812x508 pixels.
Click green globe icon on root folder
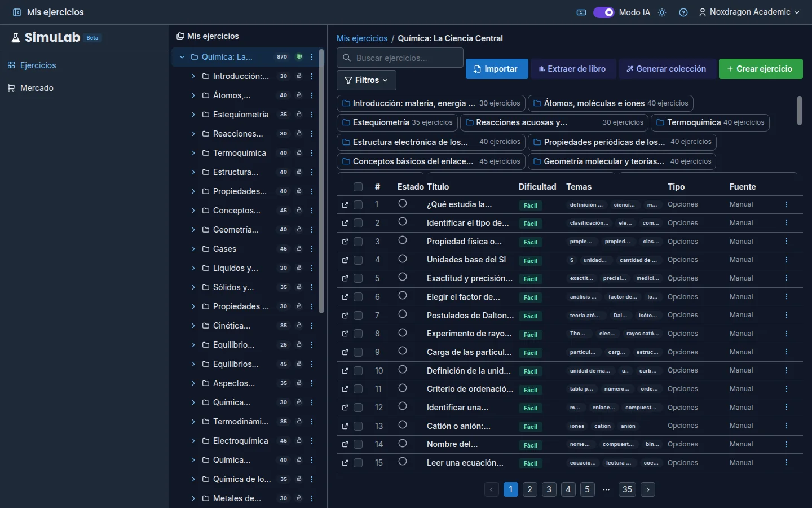coord(299,57)
